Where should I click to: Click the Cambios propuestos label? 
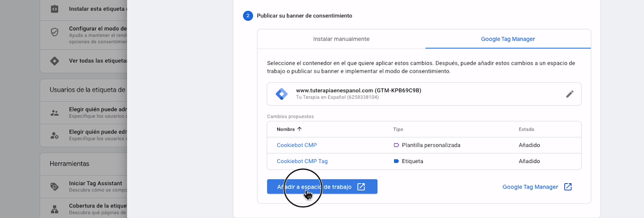pyautogui.click(x=290, y=116)
